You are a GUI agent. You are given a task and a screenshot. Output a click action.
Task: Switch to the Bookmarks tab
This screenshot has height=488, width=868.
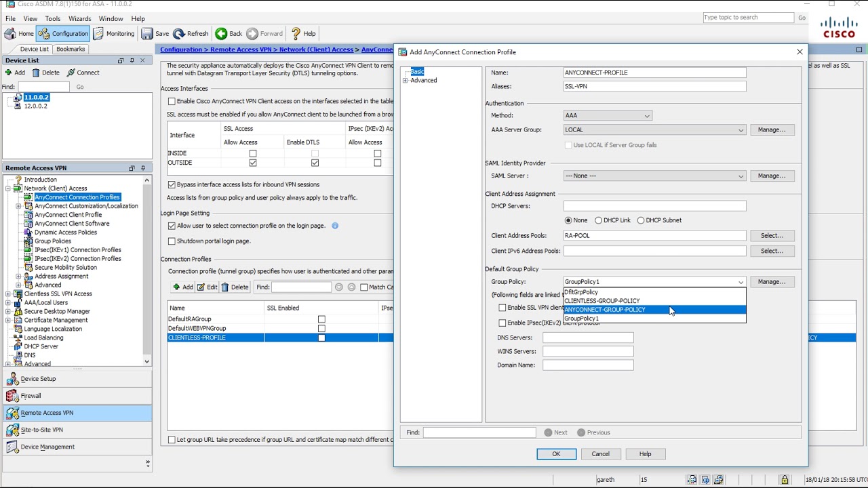point(71,49)
